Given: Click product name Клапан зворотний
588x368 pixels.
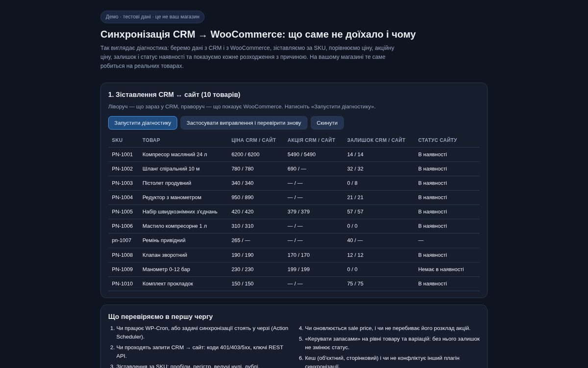Looking at the screenshot, I should coord(165,255).
